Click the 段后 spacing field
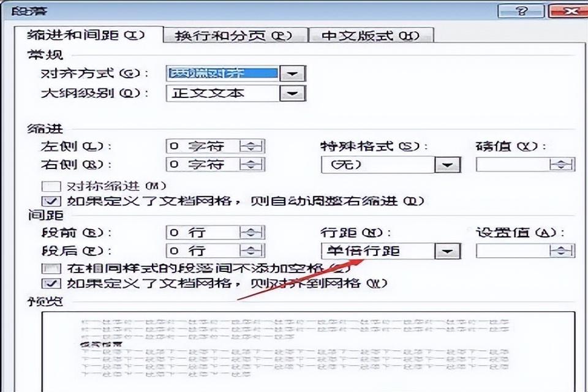 click(203, 251)
